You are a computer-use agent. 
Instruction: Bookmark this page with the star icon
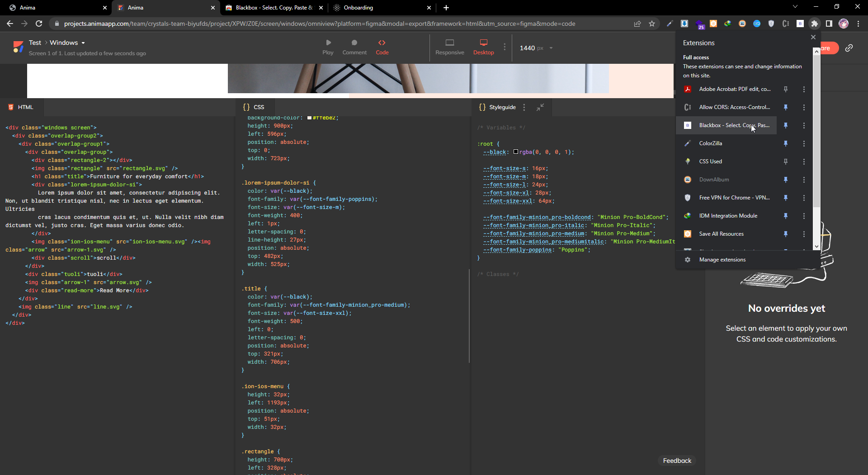point(652,24)
